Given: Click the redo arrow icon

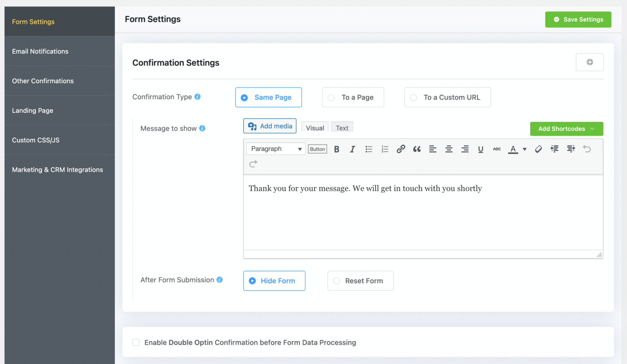Looking at the screenshot, I should [x=253, y=164].
